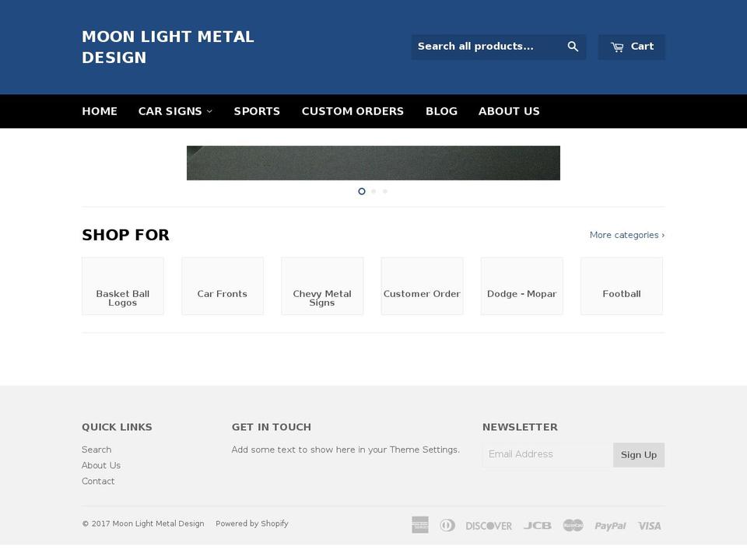Click Search in Quick Links

[96, 450]
